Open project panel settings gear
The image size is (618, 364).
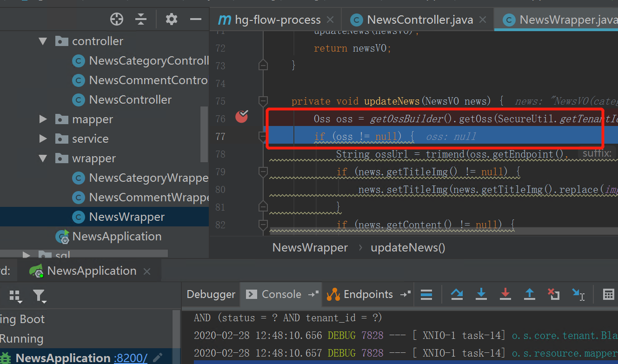tap(172, 19)
